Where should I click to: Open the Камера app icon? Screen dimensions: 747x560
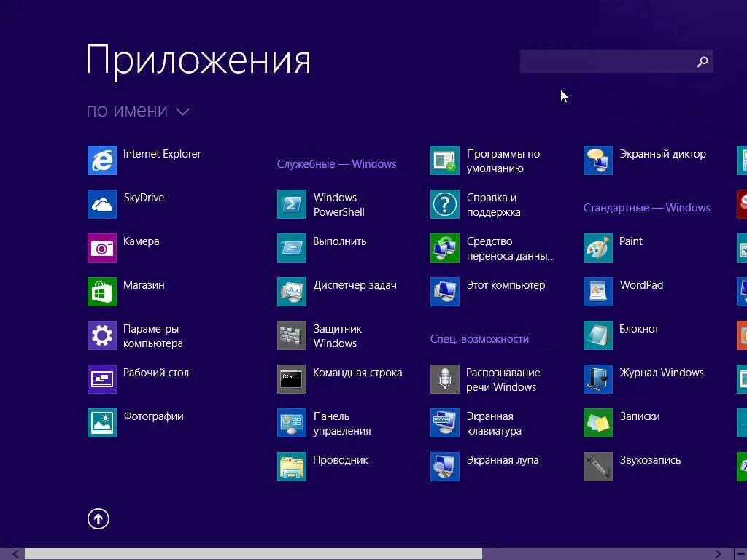[102, 248]
